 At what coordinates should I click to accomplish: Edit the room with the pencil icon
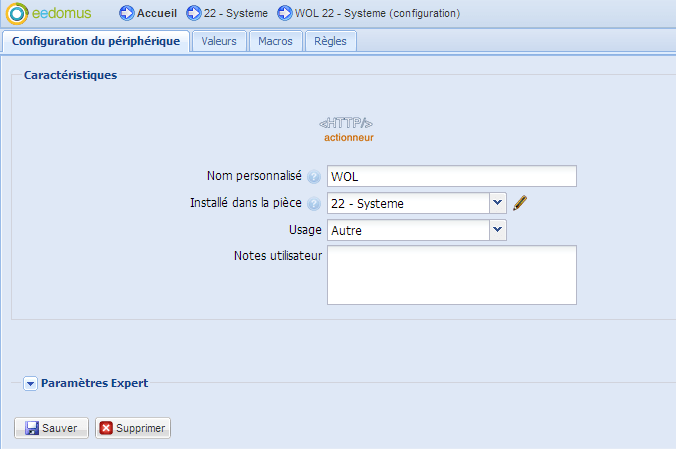(520, 203)
